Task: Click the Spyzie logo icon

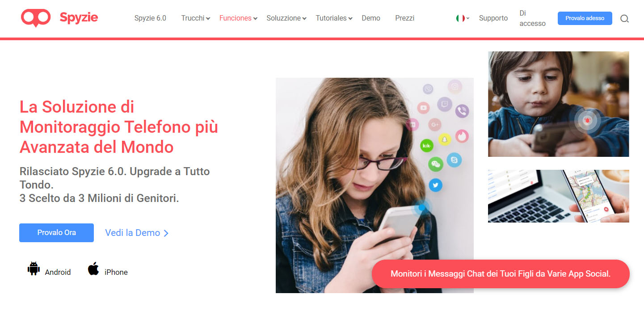Action: click(36, 18)
